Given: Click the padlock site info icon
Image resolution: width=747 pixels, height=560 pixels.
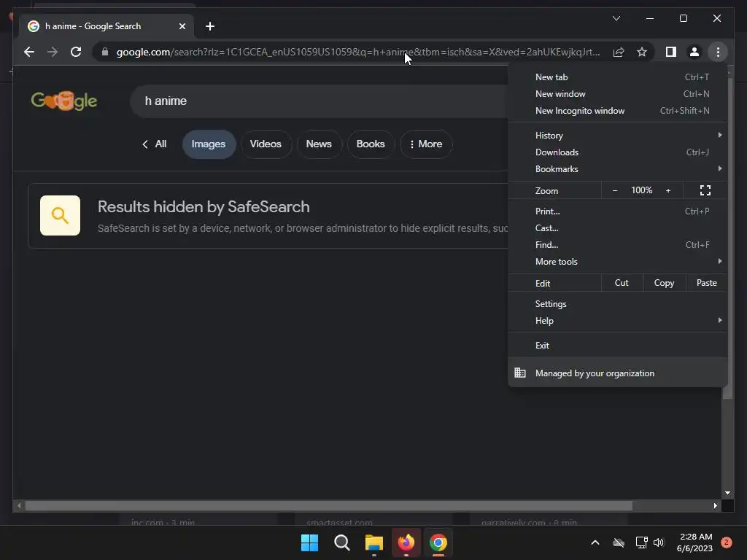Looking at the screenshot, I should pos(105,52).
